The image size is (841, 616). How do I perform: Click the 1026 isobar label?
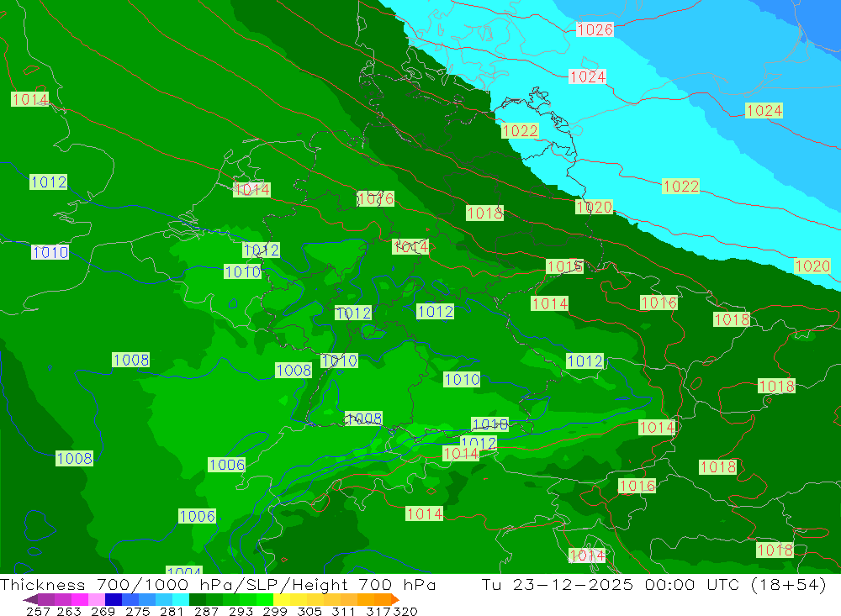595,29
